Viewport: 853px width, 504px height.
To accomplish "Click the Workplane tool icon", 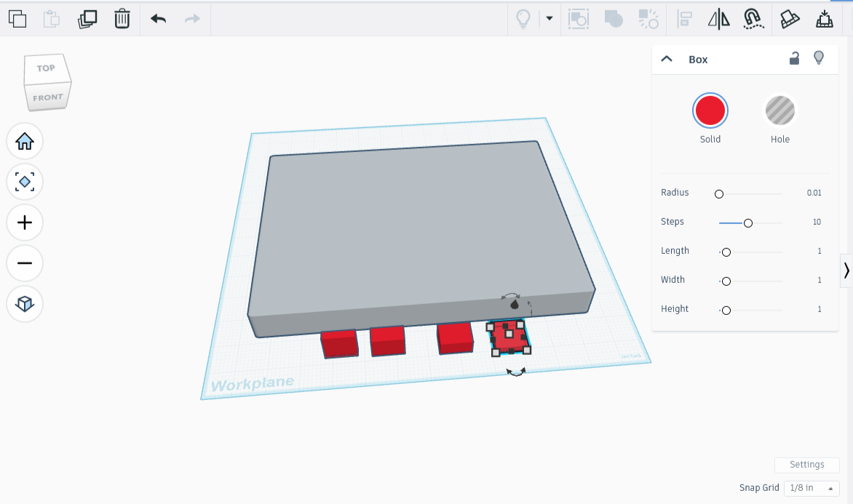I will pos(790,19).
